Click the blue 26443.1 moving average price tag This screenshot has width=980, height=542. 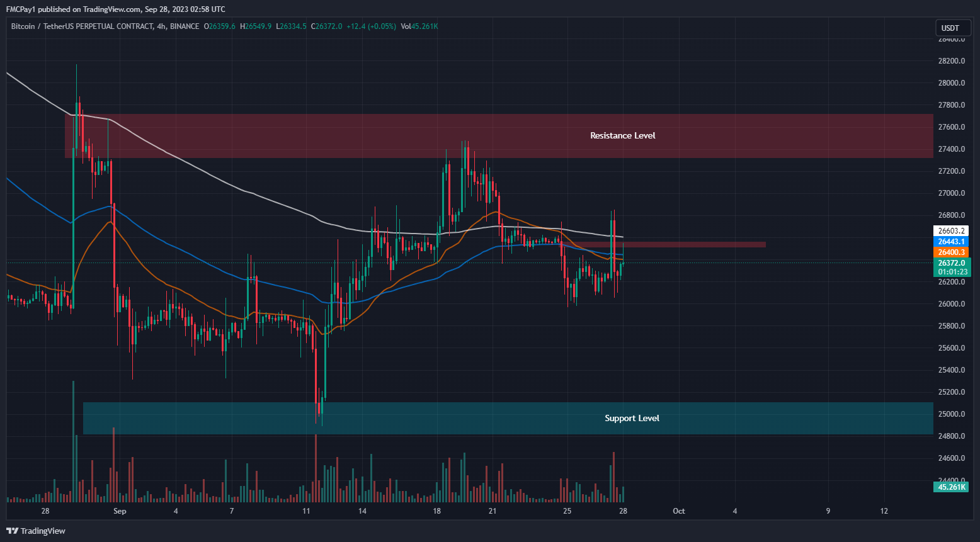point(951,242)
